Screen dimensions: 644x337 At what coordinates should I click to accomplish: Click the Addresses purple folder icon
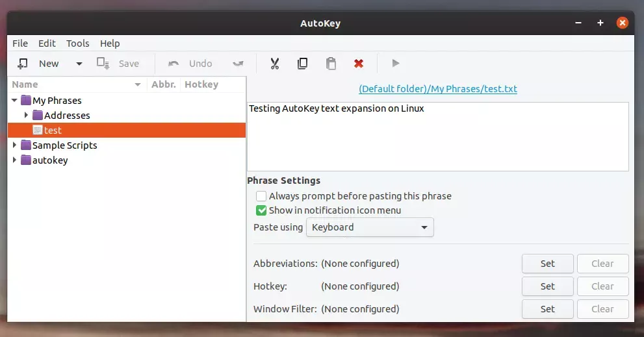click(38, 115)
